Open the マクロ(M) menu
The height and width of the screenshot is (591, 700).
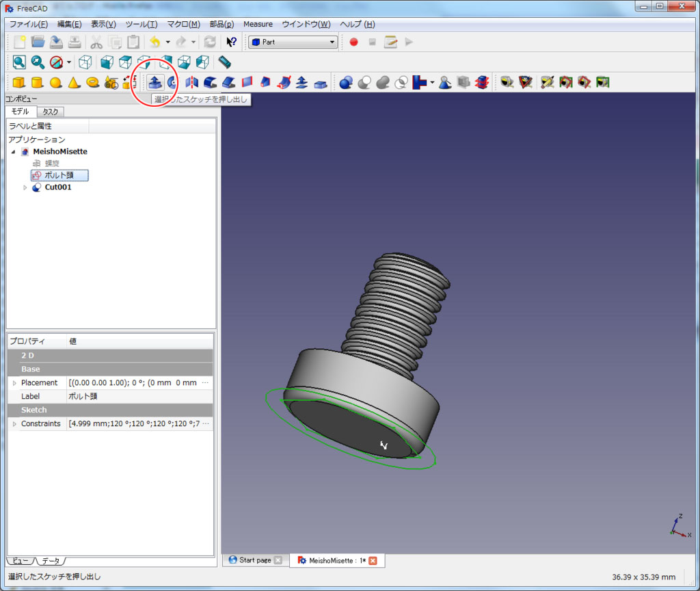(x=183, y=24)
